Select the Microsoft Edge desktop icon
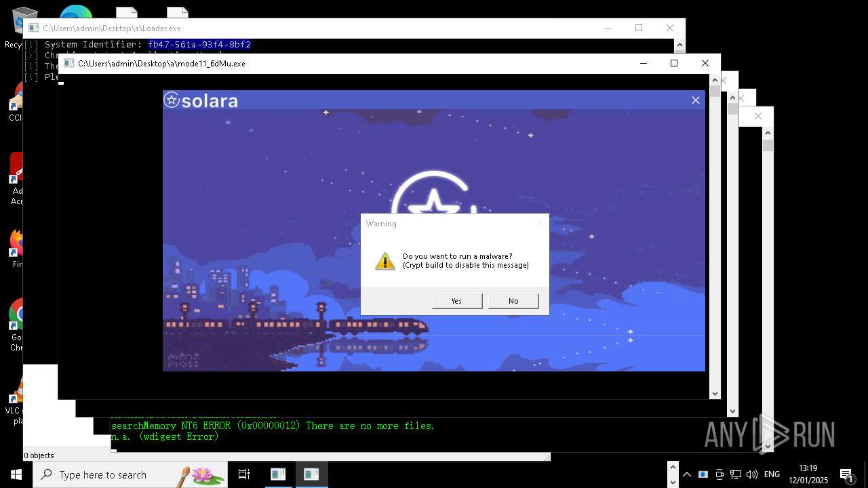The height and width of the screenshot is (488, 868). [x=76, y=13]
